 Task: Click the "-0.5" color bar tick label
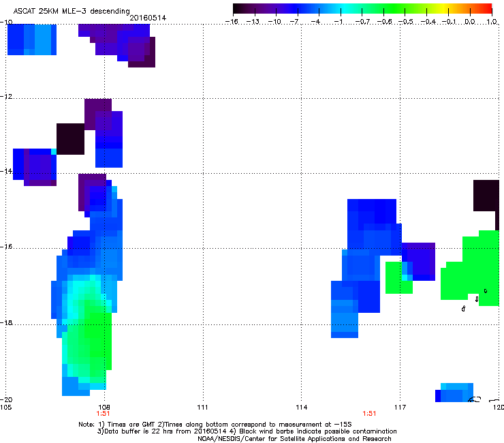[406, 22]
